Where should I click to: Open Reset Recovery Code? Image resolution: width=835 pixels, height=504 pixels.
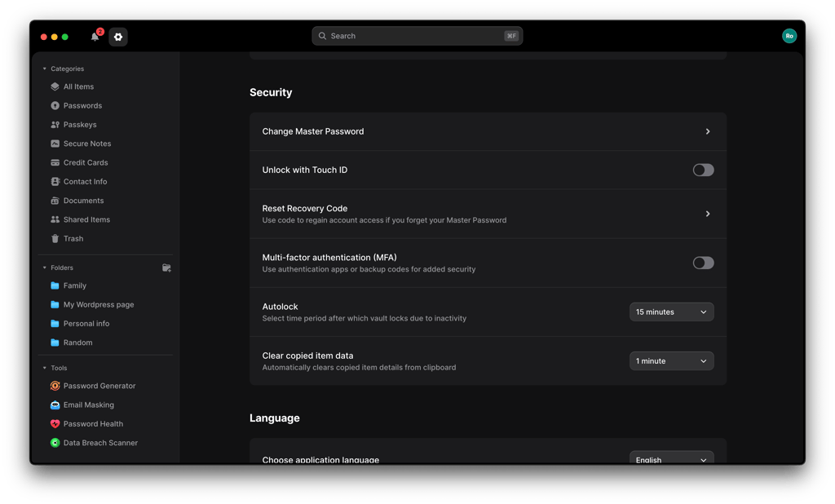[x=488, y=214]
